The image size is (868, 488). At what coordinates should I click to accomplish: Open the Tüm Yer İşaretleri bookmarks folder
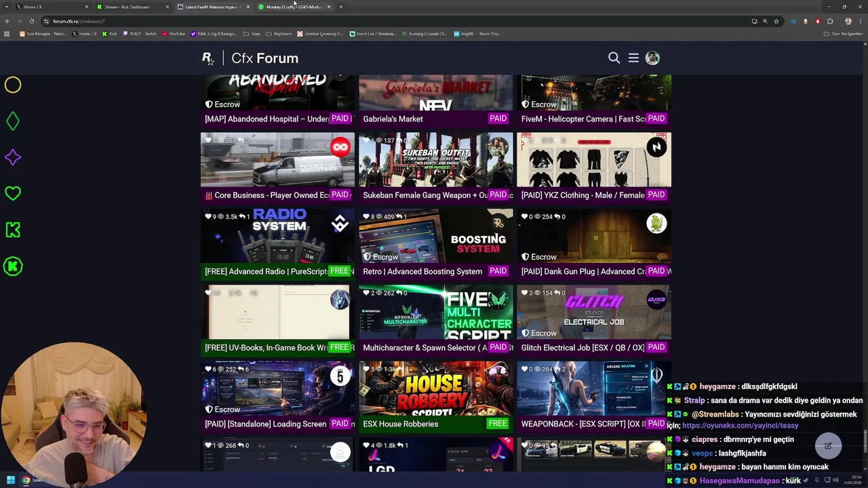(x=843, y=33)
